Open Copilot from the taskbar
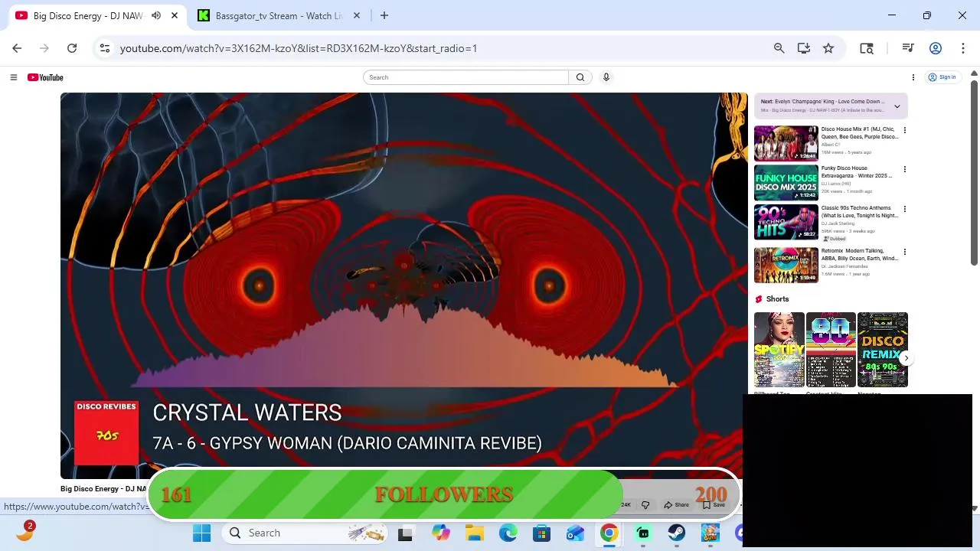Viewport: 980px width, 551px height. (x=441, y=533)
